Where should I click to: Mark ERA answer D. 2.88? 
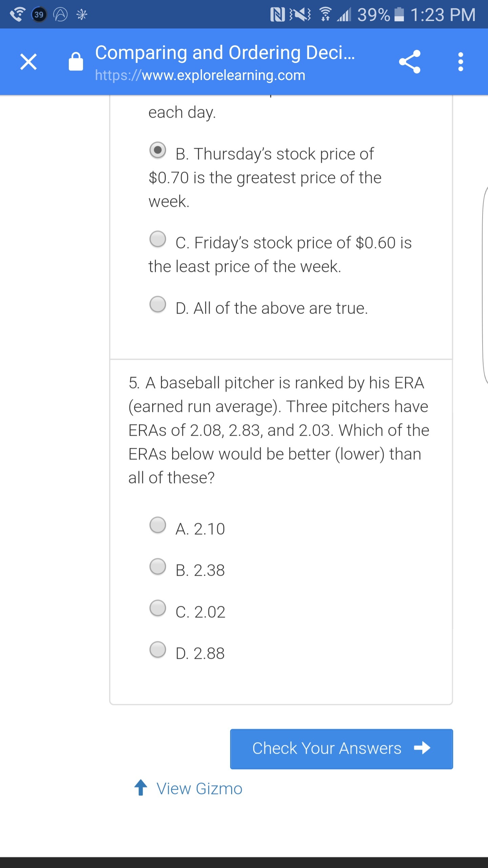tap(158, 650)
